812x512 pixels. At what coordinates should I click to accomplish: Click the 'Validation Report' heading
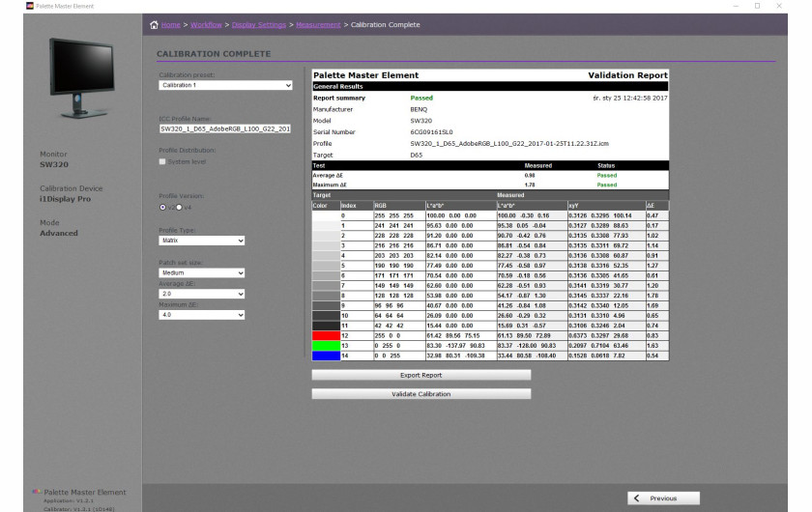click(627, 75)
